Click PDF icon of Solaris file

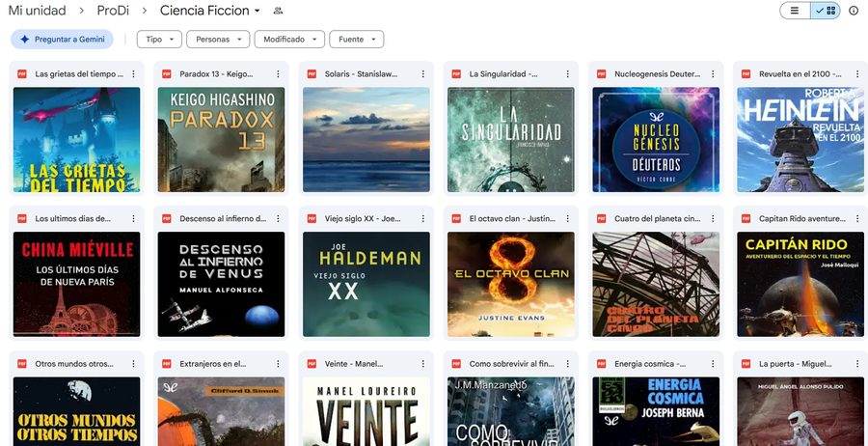pos(312,74)
